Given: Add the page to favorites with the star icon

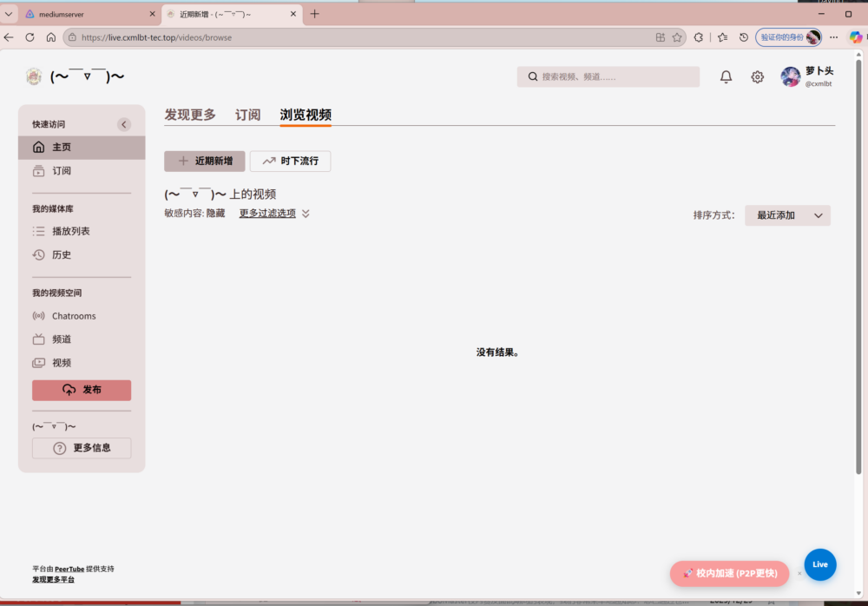Looking at the screenshot, I should click(x=677, y=37).
